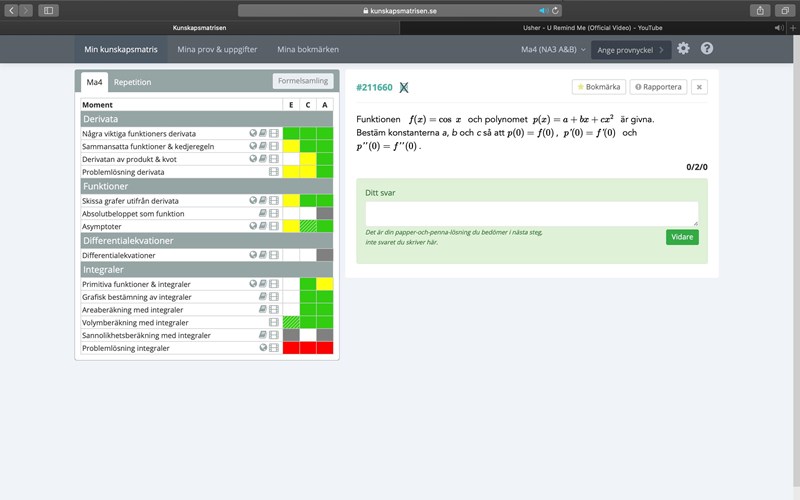Screen dimensions: 800x500
Task: Open Mina bokmärken in navigation bar
Action: point(307,49)
